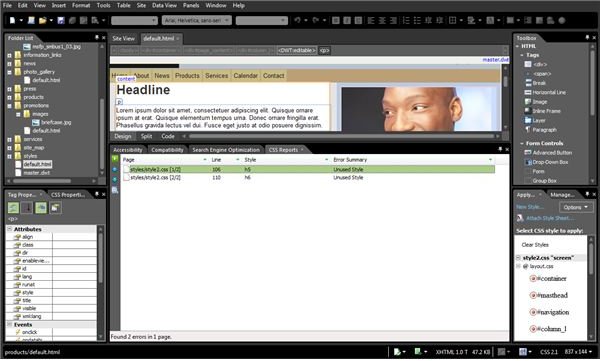Image resolution: width=600 pixels, height=361 pixels.
Task: Click the numbered list icon in the toolbar
Action: pos(406,20)
